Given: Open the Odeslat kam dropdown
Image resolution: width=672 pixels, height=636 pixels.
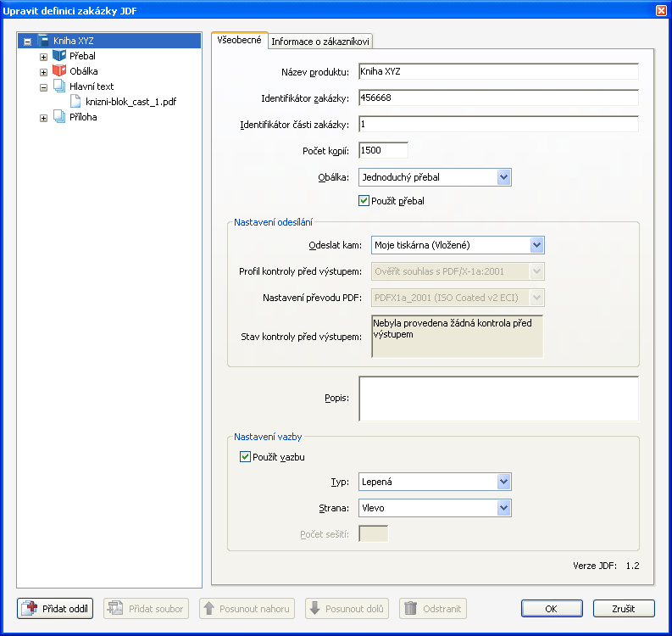Looking at the screenshot, I should coord(537,245).
